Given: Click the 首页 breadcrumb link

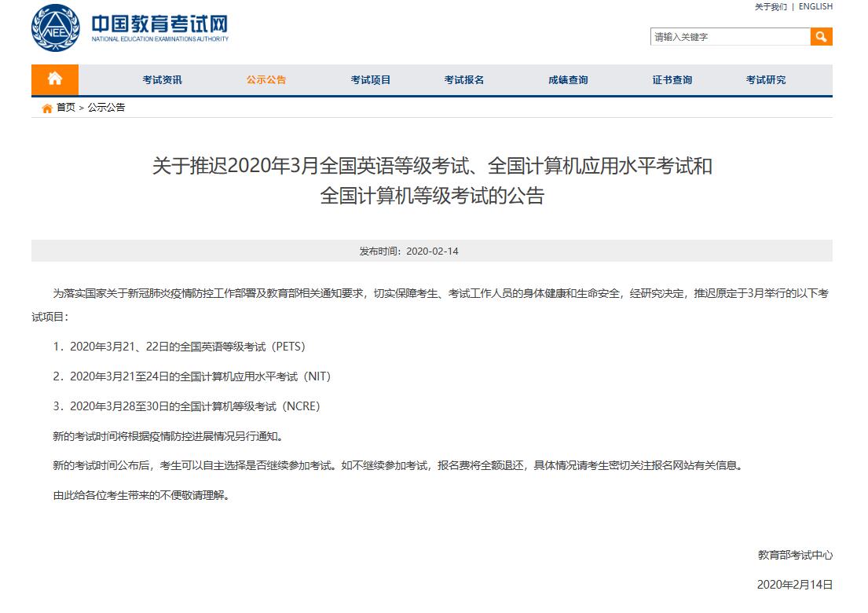Looking at the screenshot, I should [x=66, y=108].
